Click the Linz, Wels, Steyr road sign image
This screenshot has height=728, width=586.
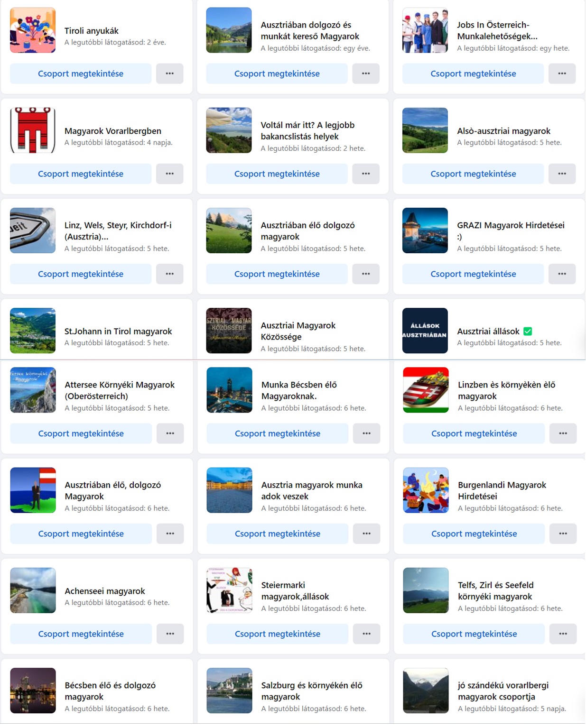point(33,230)
